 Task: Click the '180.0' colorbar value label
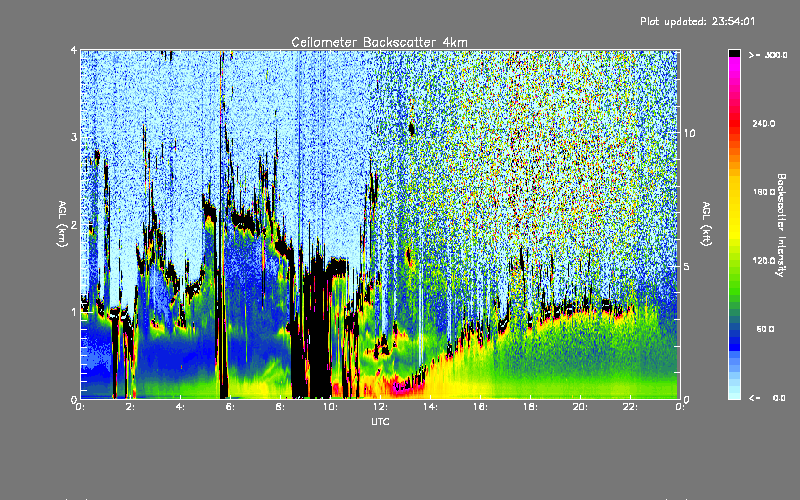[x=764, y=192]
